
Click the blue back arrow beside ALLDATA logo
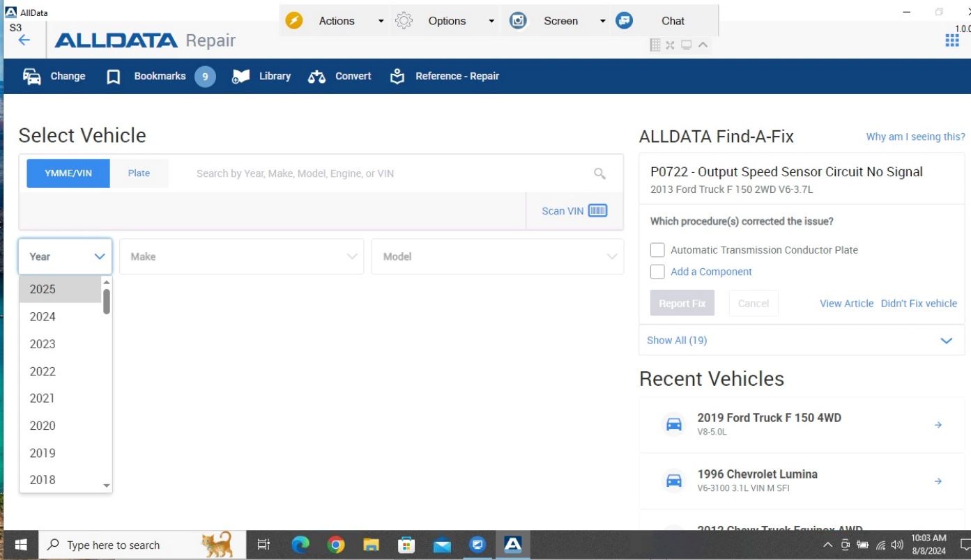24,40
